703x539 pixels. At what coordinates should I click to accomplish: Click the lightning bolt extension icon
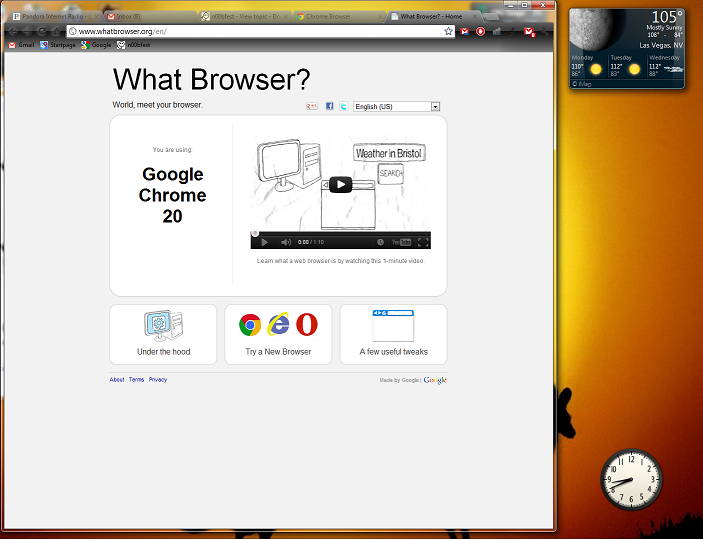[513, 31]
